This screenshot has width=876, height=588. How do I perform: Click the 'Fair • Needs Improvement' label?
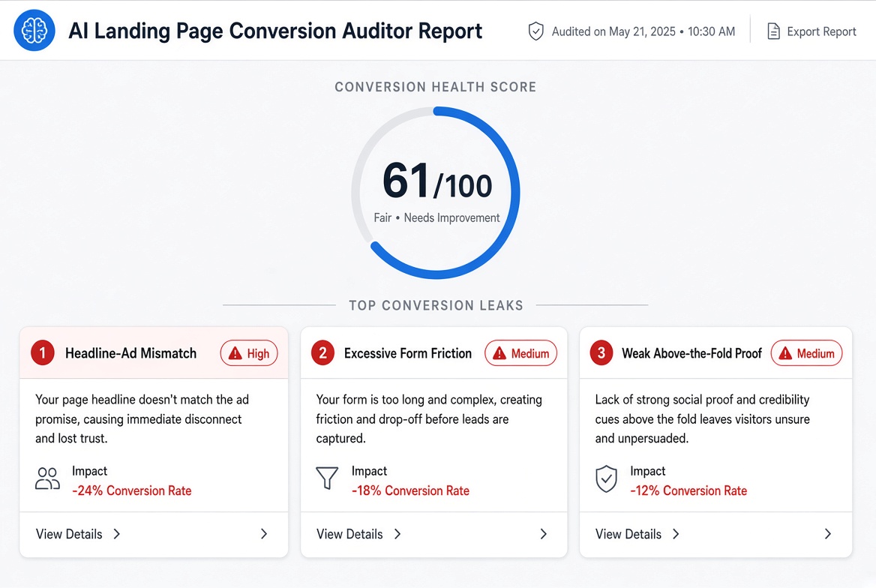tap(437, 218)
